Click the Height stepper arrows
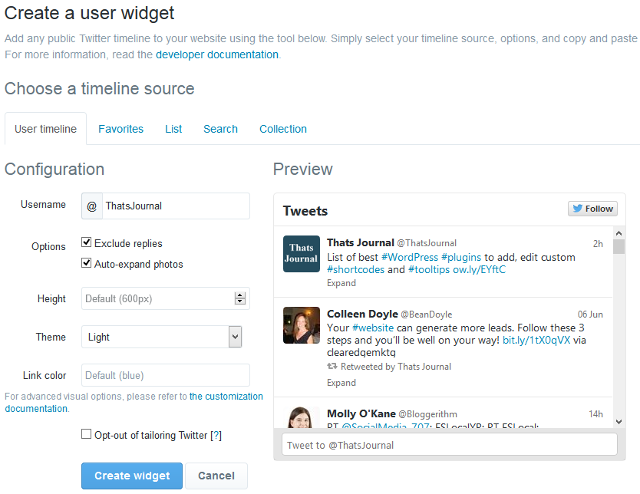The width and height of the screenshot is (640, 494). click(x=240, y=298)
